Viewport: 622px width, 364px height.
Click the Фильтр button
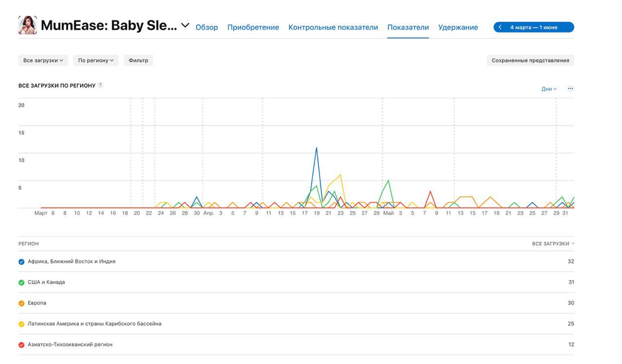(x=138, y=60)
